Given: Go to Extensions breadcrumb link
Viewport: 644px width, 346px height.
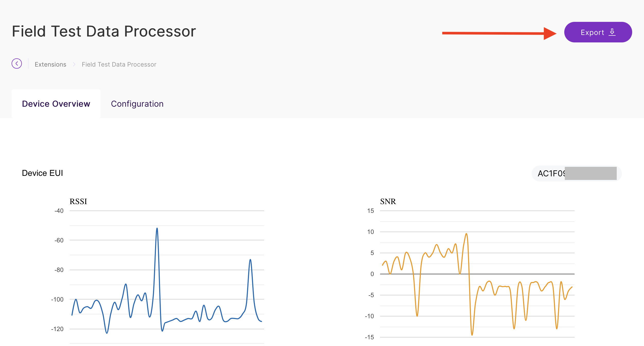Looking at the screenshot, I should tap(50, 64).
